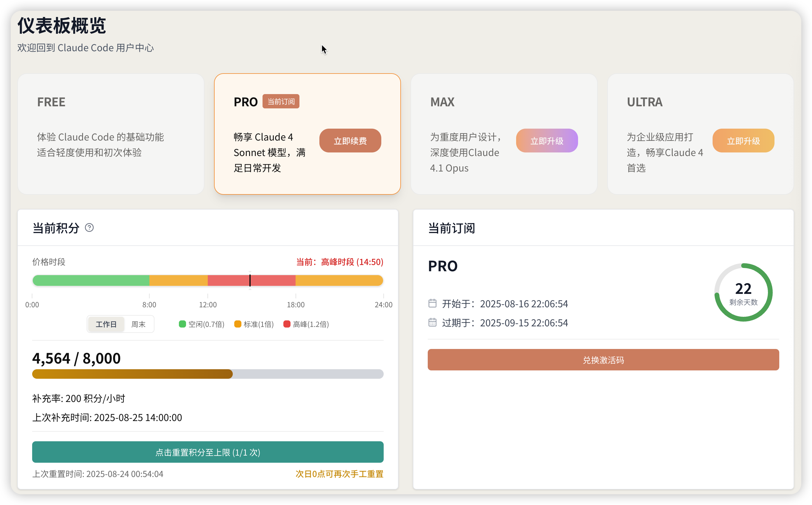Click 次日0点可再次手工重置 text
The width and height of the screenshot is (812, 505).
pyautogui.click(x=340, y=474)
